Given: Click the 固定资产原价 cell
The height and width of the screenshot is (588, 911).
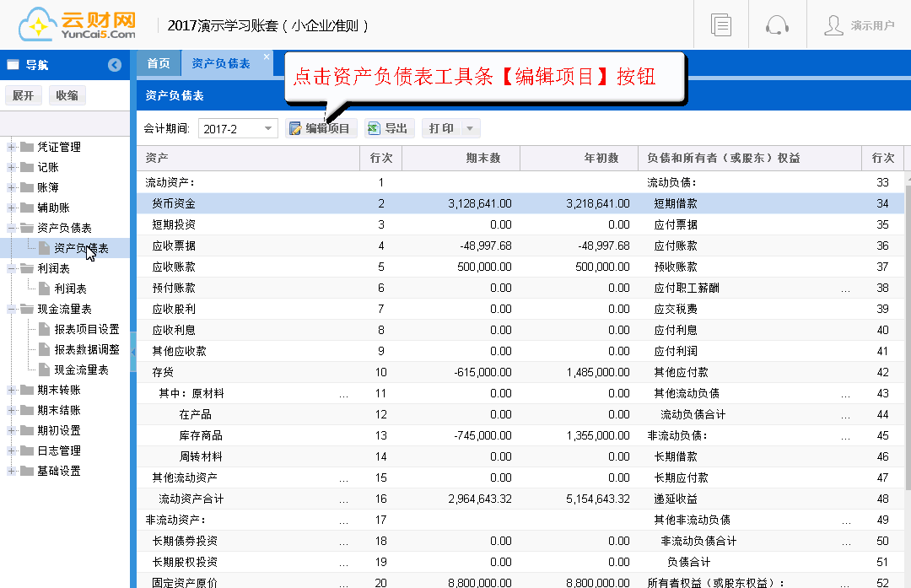Looking at the screenshot, I should (185, 582).
